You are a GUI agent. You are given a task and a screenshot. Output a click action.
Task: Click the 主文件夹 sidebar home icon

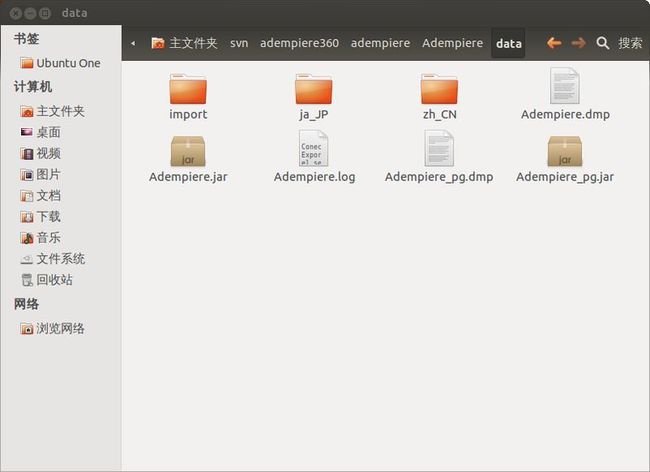[27, 111]
